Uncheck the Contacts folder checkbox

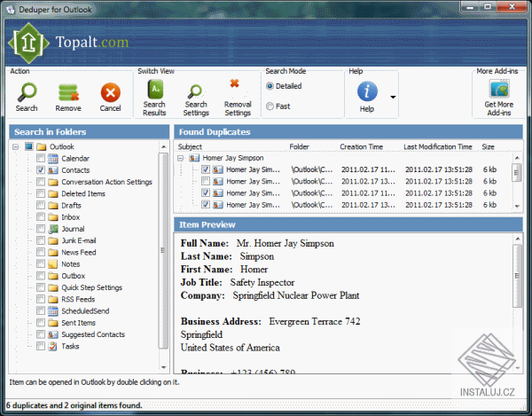(x=41, y=170)
